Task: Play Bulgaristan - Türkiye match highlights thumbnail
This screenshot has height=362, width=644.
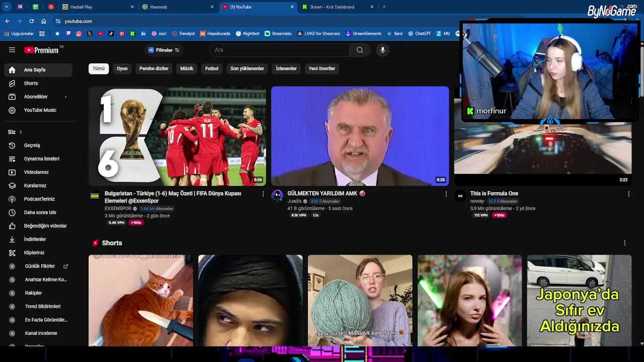Action: [177, 136]
